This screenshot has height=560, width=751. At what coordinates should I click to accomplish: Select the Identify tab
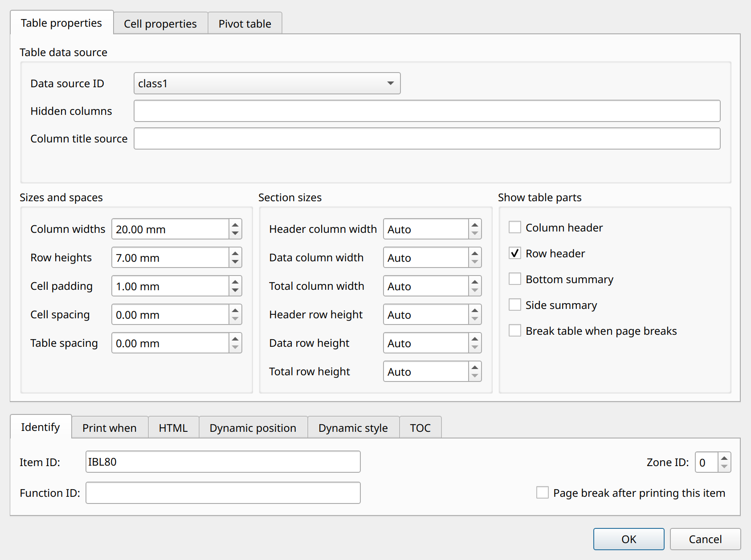pos(41,427)
